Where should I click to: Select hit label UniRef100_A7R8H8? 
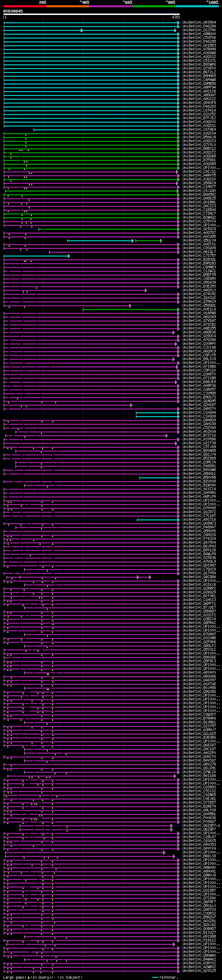pyautogui.click(x=199, y=49)
